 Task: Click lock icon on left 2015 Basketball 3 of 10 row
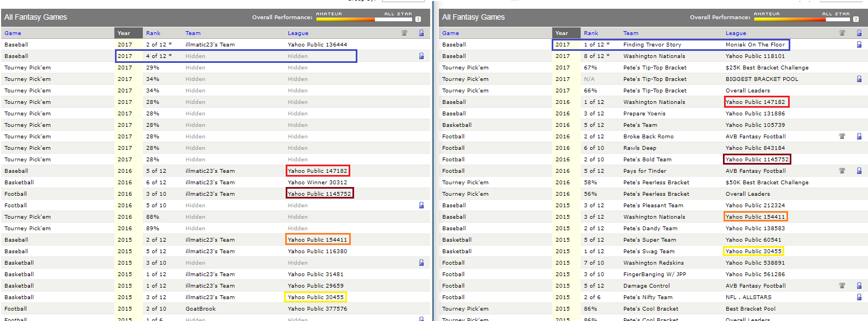[421, 262]
